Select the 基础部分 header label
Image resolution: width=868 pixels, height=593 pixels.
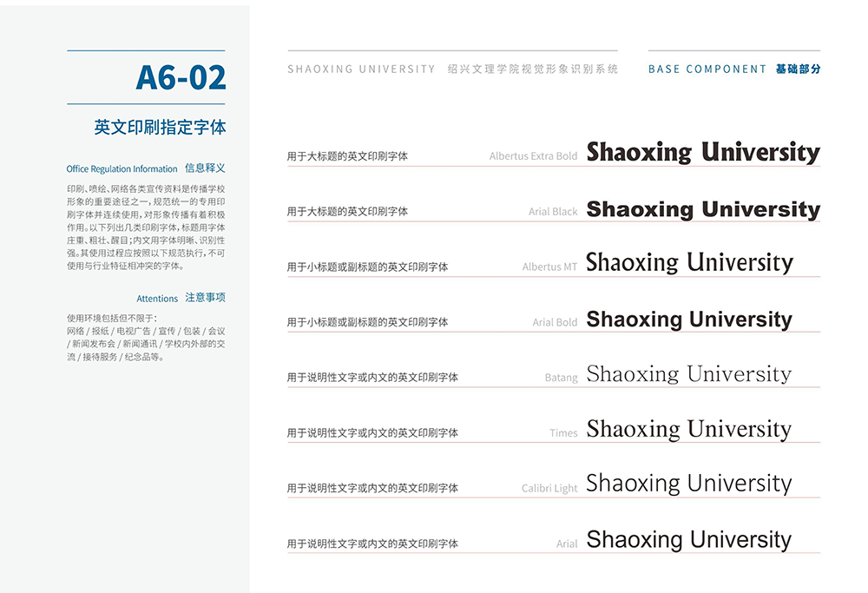coord(798,69)
